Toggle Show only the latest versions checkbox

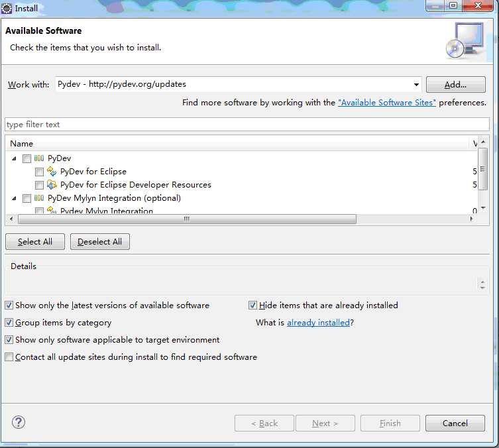(9, 306)
